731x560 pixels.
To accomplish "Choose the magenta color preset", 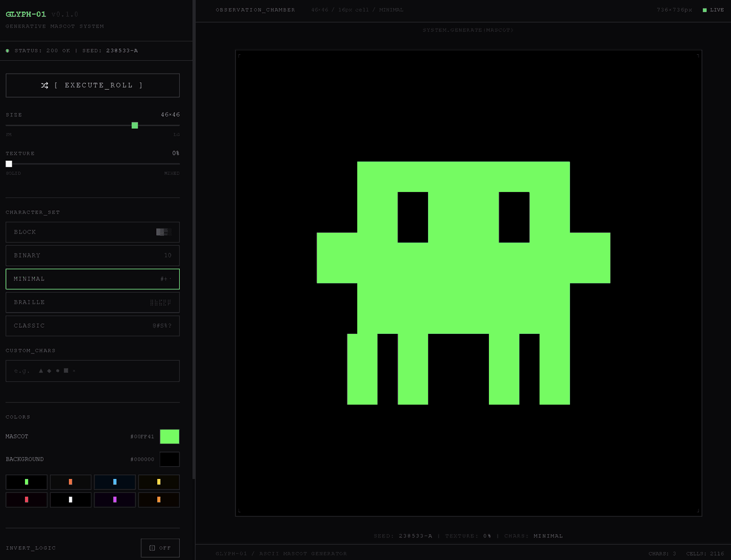I will pos(115,500).
